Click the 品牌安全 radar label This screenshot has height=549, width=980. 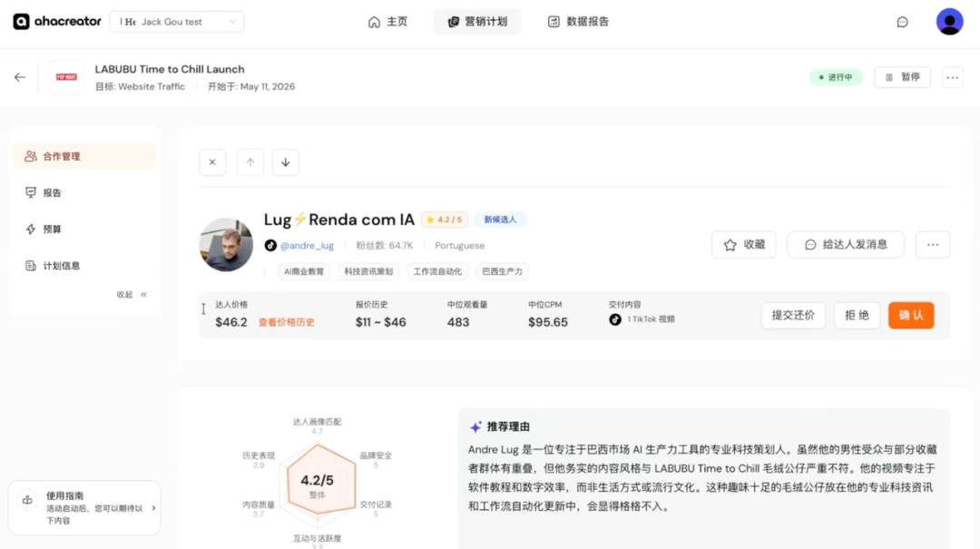pos(376,456)
